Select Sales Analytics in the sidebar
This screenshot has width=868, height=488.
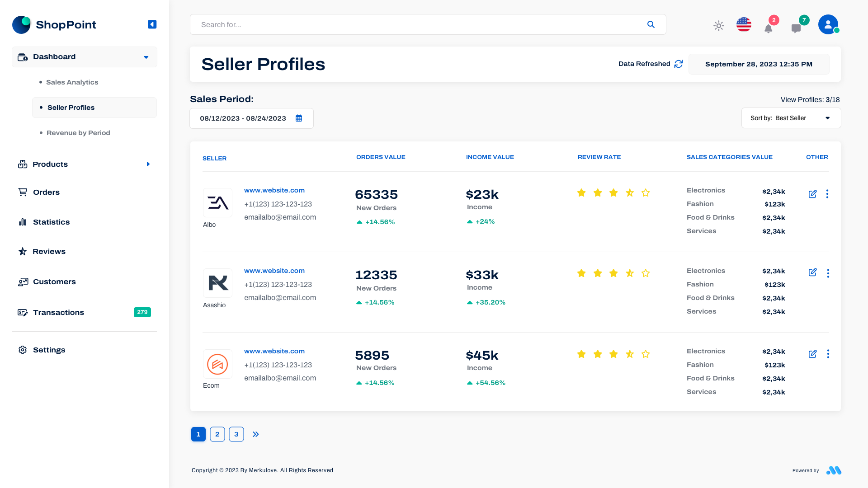tap(72, 82)
